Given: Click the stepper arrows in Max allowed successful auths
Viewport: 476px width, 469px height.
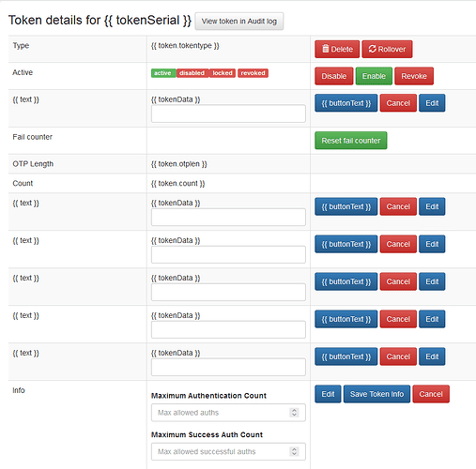Looking at the screenshot, I should (294, 451).
